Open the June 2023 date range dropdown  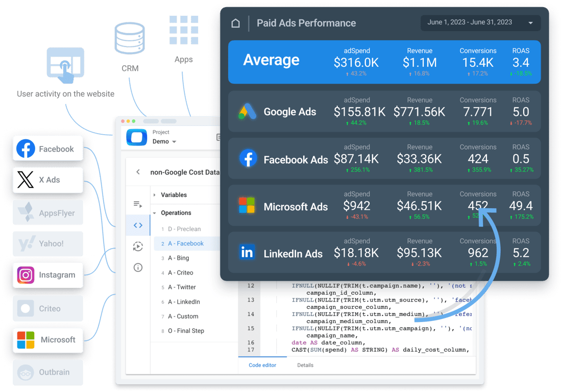(x=480, y=22)
